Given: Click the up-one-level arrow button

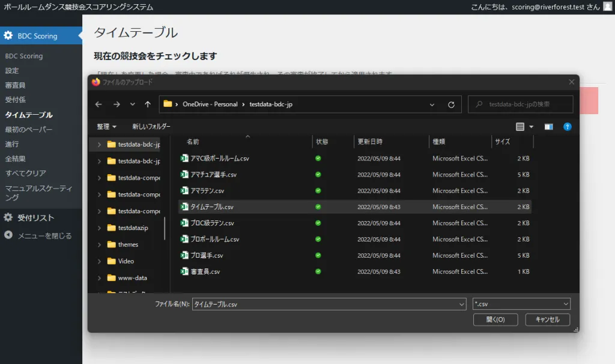Looking at the screenshot, I should [148, 105].
